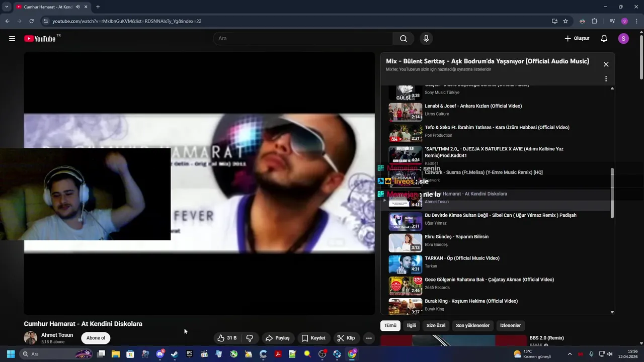Open the Windows Start menu
The width and height of the screenshot is (644, 362).
(x=11, y=354)
